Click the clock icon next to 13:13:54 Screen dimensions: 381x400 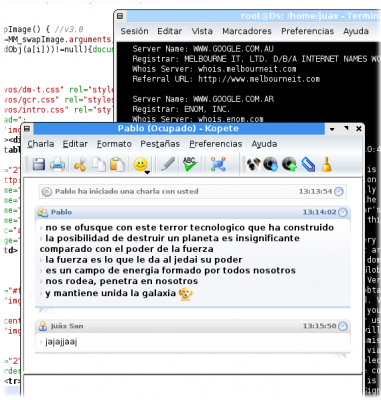coord(339,192)
